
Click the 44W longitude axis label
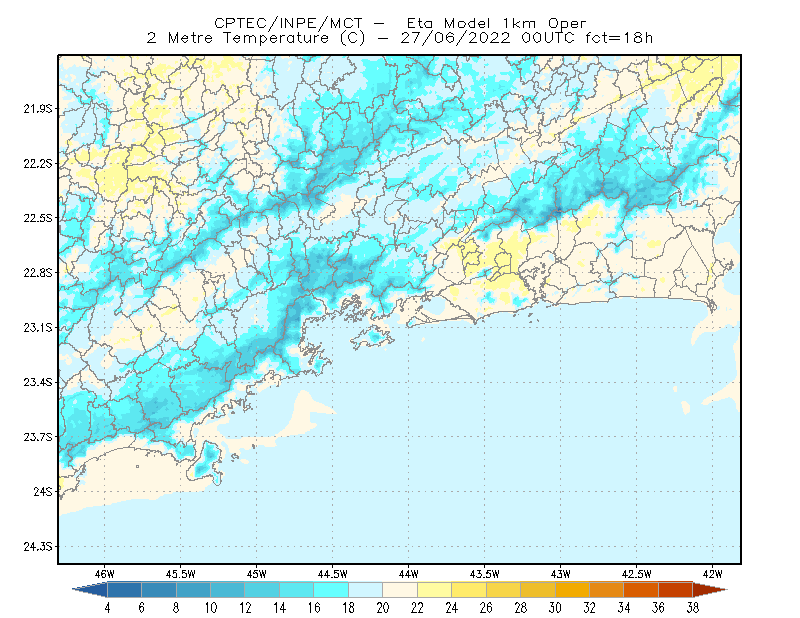pyautogui.click(x=408, y=574)
